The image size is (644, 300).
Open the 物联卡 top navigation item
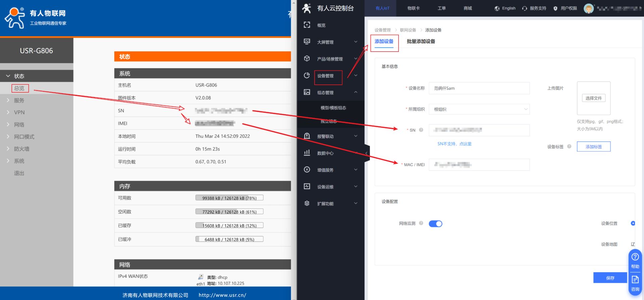pos(413,8)
